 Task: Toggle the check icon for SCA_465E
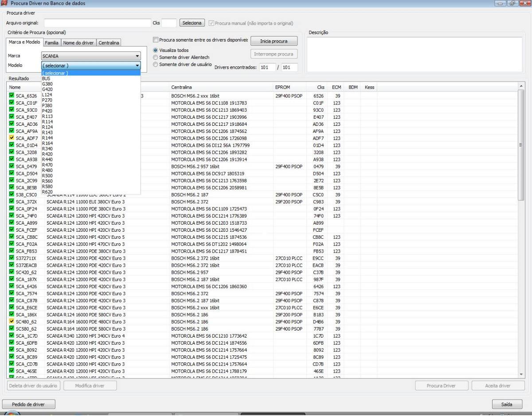pos(12,371)
